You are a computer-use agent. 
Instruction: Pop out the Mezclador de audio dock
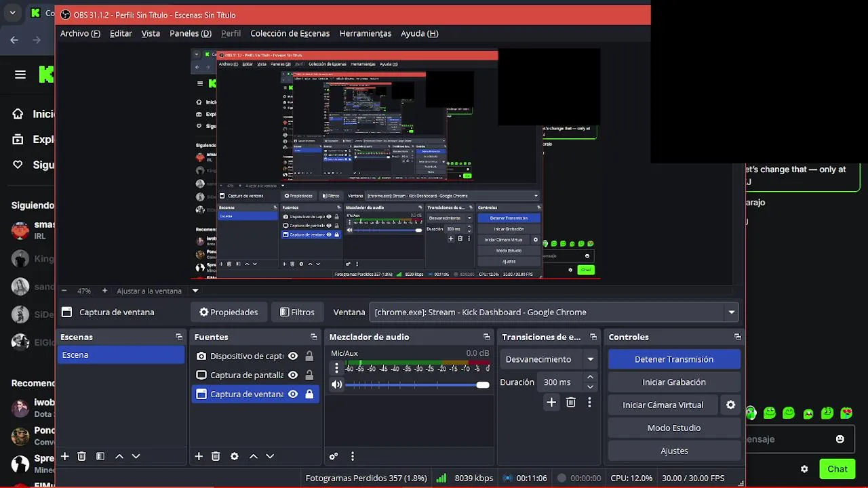click(x=486, y=337)
